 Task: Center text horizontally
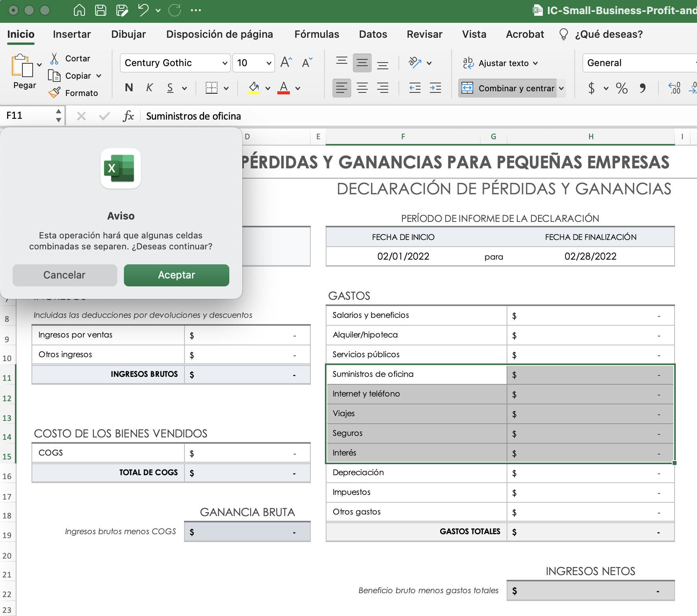coord(362,88)
